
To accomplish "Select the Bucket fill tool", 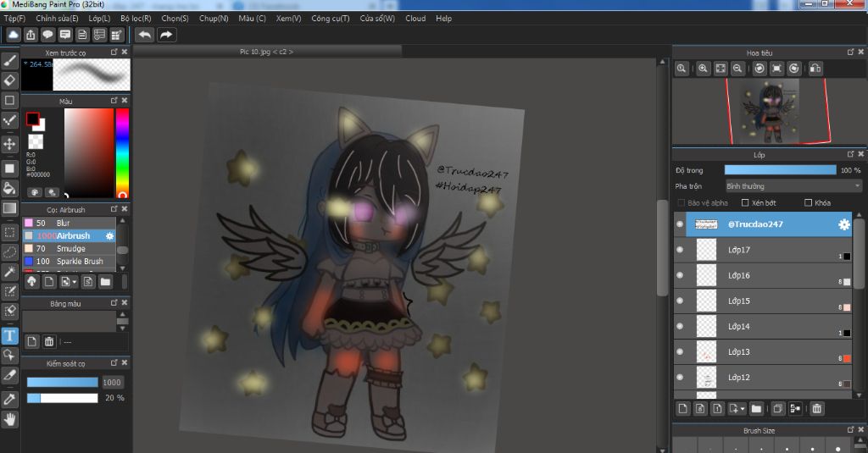I will (9, 188).
